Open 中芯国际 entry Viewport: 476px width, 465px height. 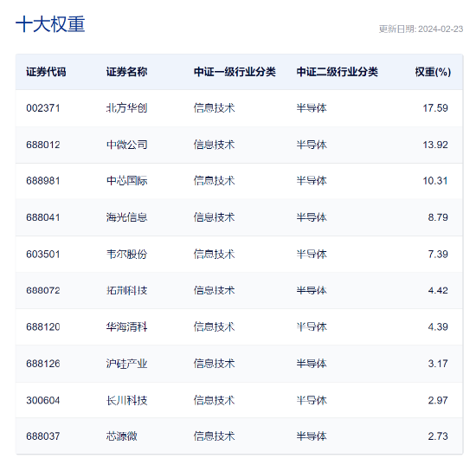[x=126, y=181]
